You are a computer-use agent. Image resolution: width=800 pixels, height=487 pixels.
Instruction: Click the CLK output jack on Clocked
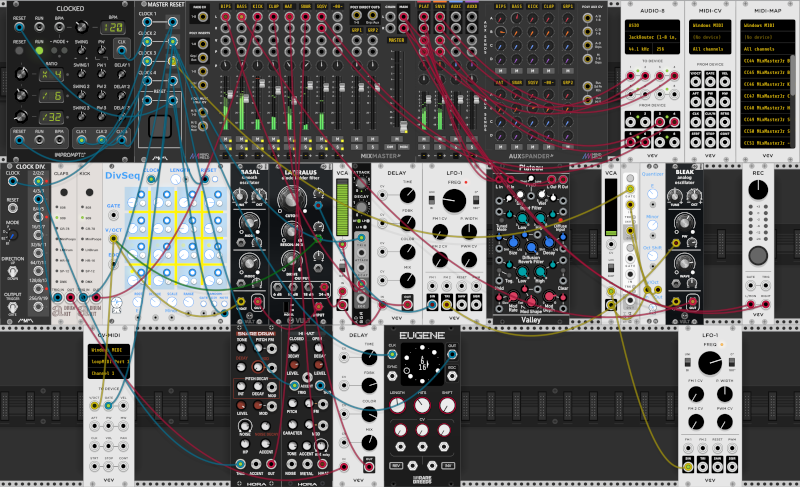coord(121,50)
